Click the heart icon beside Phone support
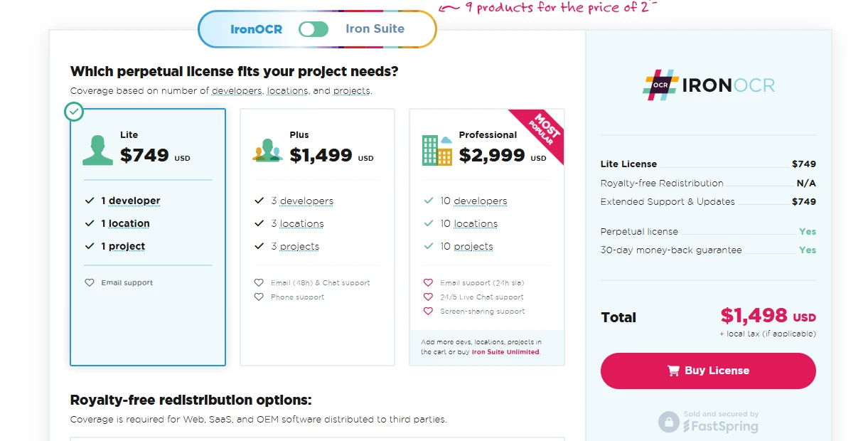Image resolution: width=868 pixels, height=441 pixels. pos(259,297)
